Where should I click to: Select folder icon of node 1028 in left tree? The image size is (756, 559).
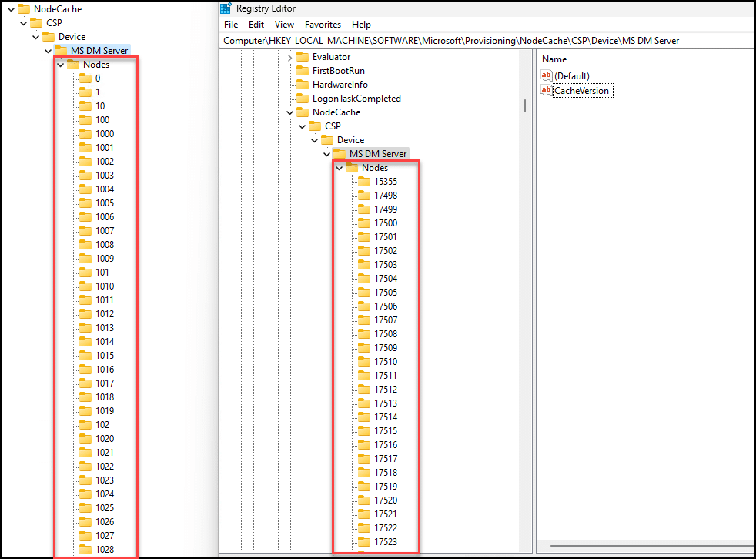[x=85, y=549]
